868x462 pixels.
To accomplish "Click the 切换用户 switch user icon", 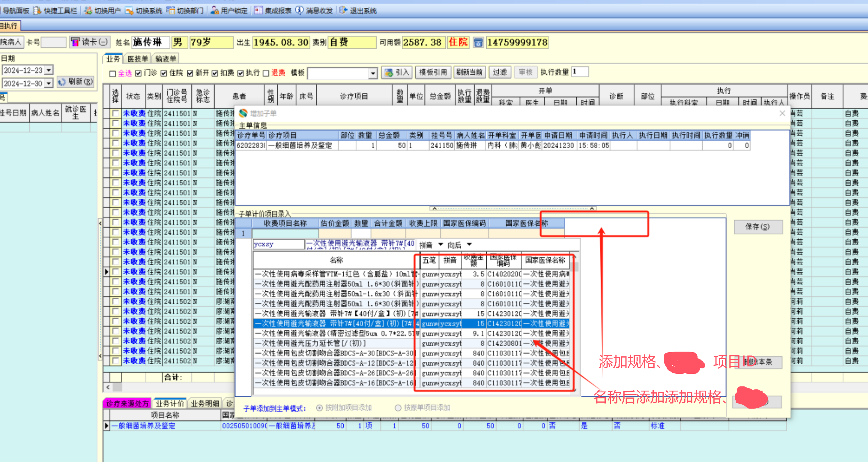I will point(88,11).
